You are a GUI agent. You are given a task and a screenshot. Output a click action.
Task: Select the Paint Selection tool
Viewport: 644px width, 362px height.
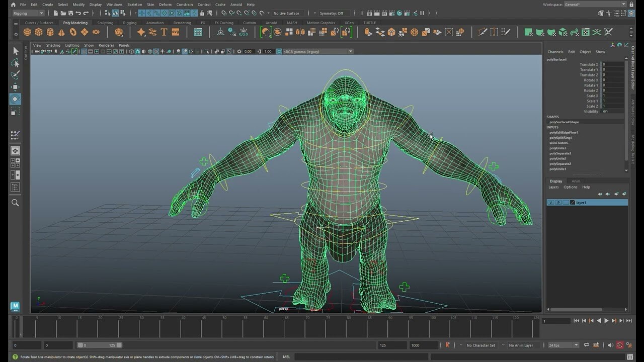(15, 74)
